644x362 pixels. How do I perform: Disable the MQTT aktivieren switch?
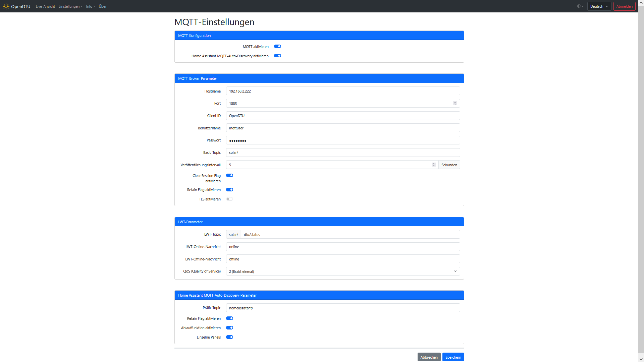click(277, 47)
